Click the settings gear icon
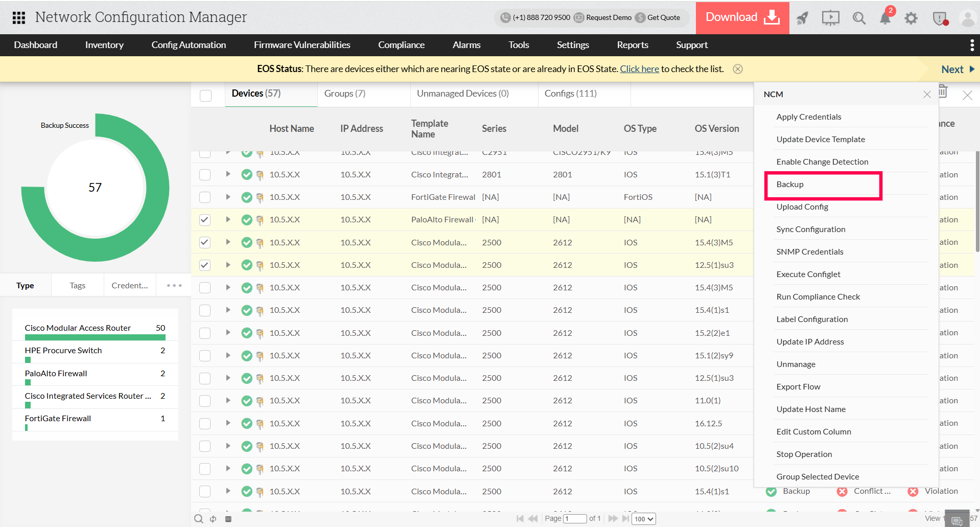The image size is (980, 527). (x=911, y=18)
